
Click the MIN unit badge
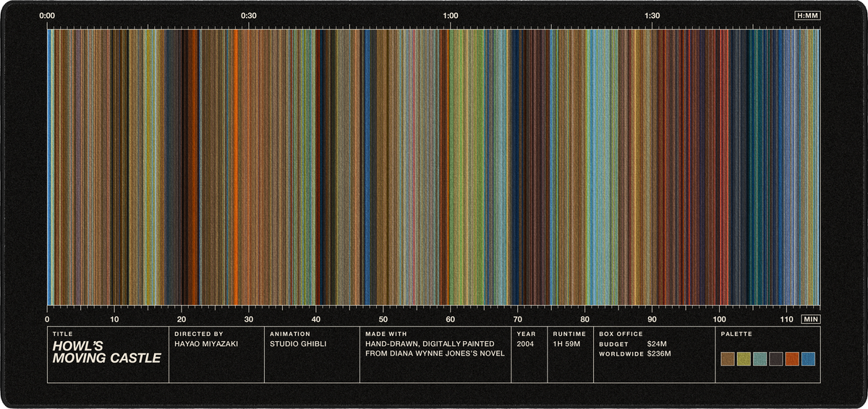pos(811,319)
